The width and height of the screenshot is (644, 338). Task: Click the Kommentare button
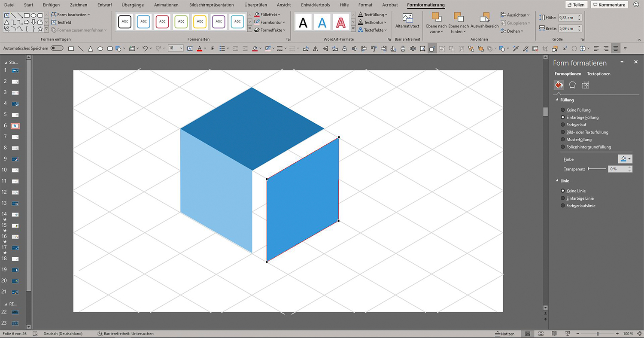[609, 5]
